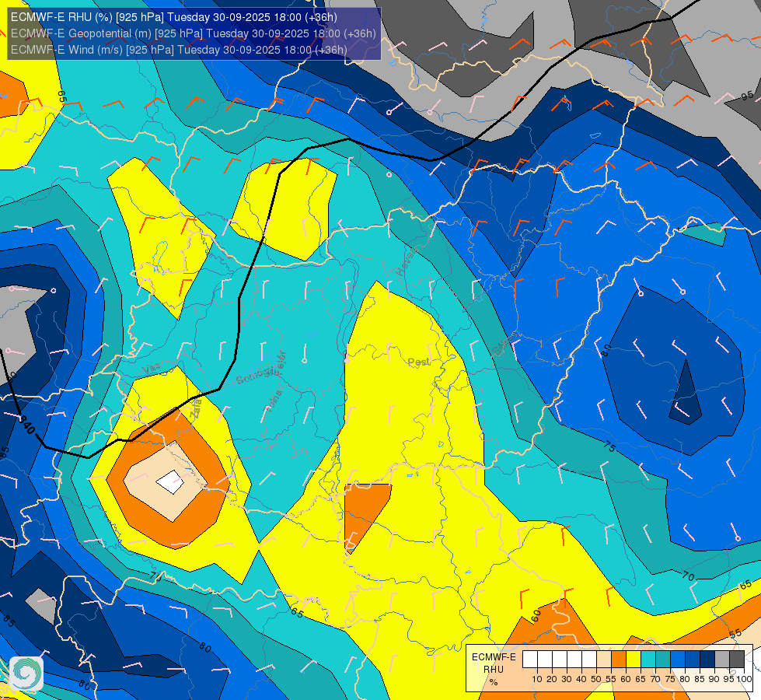
Task: Pick the navy 85-90 legend swatch
Action: pos(707,660)
